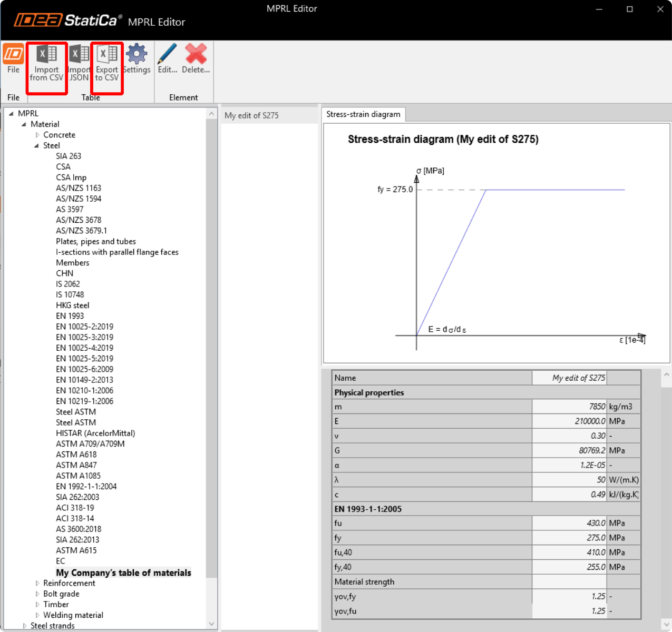This screenshot has width=672, height=632.
Task: Open Settings gear icon
Action: click(x=137, y=54)
